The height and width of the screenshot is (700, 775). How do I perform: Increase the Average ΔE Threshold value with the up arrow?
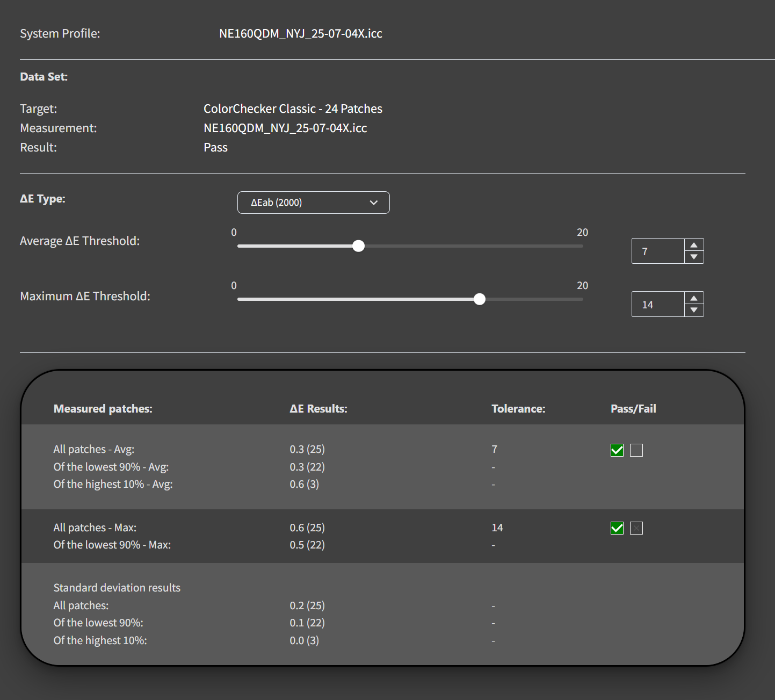pyautogui.click(x=694, y=245)
